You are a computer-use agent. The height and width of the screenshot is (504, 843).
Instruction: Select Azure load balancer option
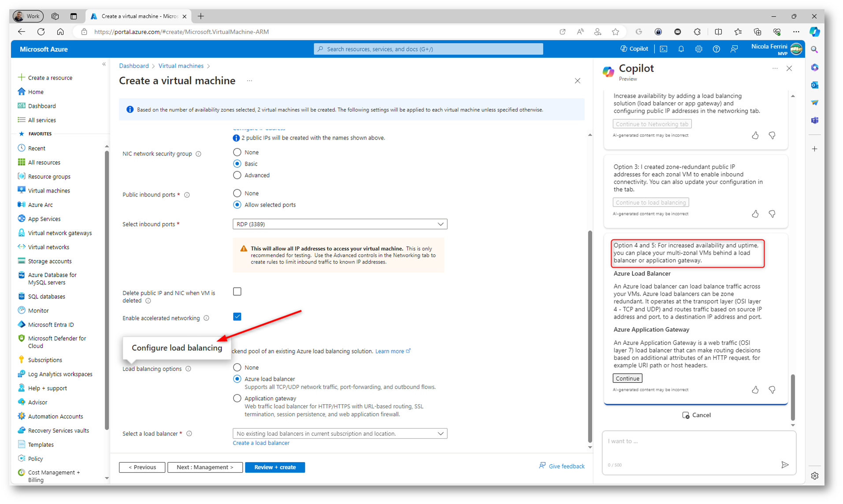tap(237, 378)
